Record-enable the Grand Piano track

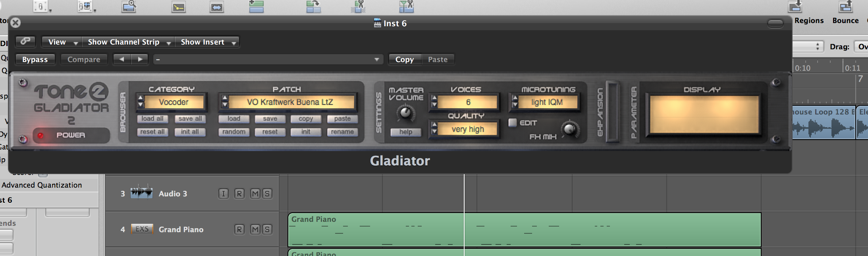239,229
